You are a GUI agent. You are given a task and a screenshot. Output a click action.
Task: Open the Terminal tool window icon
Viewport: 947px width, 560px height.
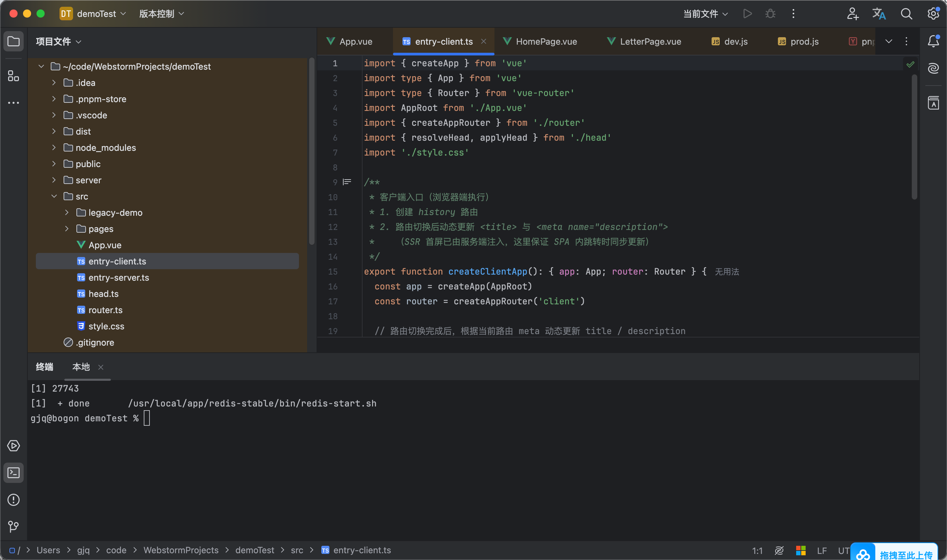tap(14, 472)
